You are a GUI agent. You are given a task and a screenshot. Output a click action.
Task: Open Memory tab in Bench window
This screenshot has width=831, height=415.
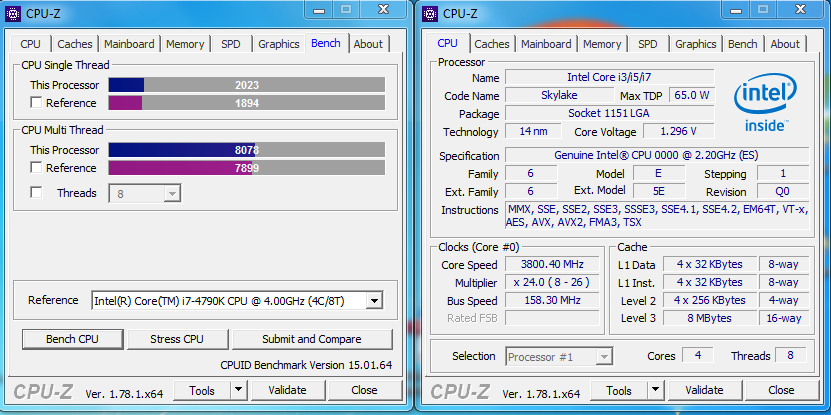click(185, 44)
